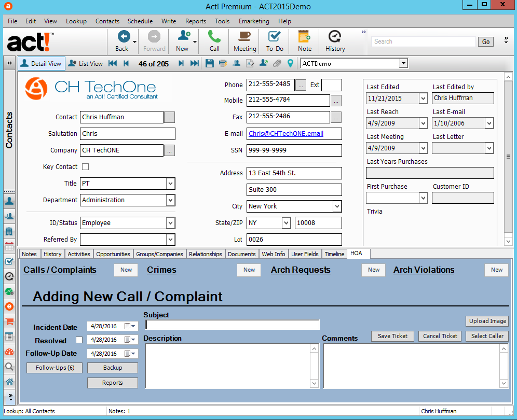Screen dimensions: 517x420
Task: Open the ACTDemo layout dropdown
Action: pyautogui.click(x=403, y=63)
